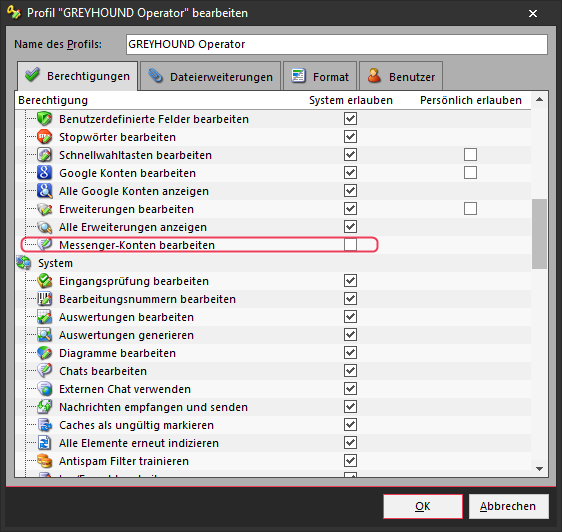The width and height of the screenshot is (562, 532).
Task: Click the Chats bearbeiten bubble icon
Action: (44, 371)
